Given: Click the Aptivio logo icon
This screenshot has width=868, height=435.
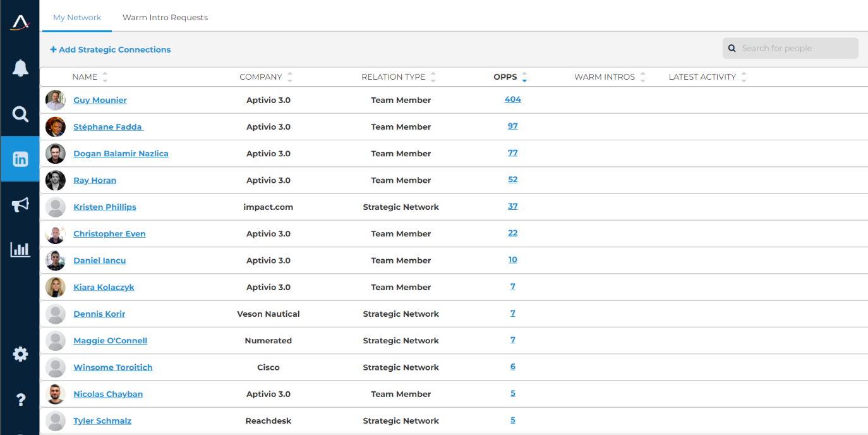Looking at the screenshot, I should pos(20,23).
